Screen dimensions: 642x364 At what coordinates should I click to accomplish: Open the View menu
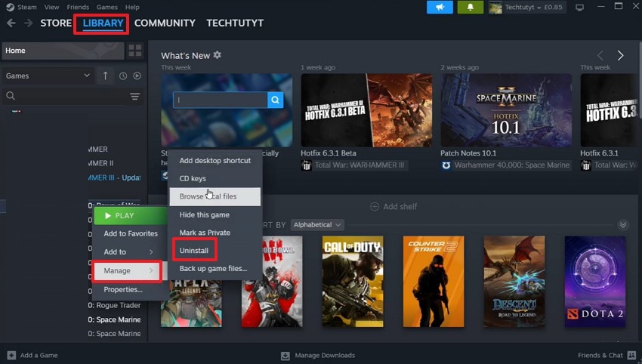pos(51,7)
